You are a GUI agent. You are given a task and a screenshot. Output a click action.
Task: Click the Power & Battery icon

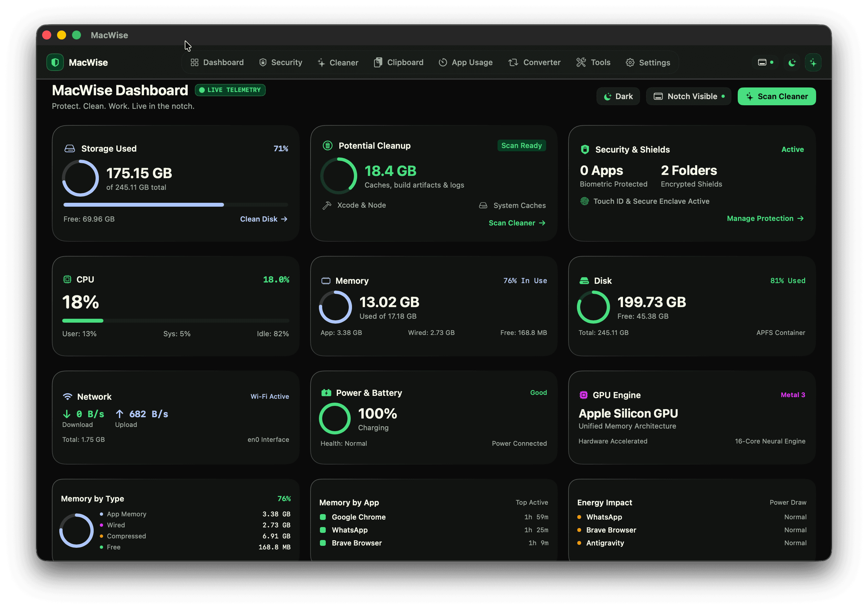[x=326, y=393]
